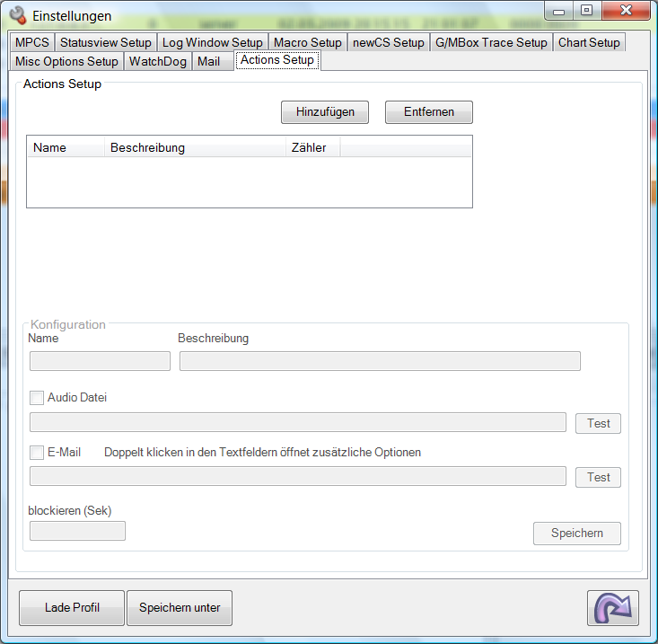Open the Chart Setup tab
Viewport: 658px width, 644px height.
coord(588,42)
